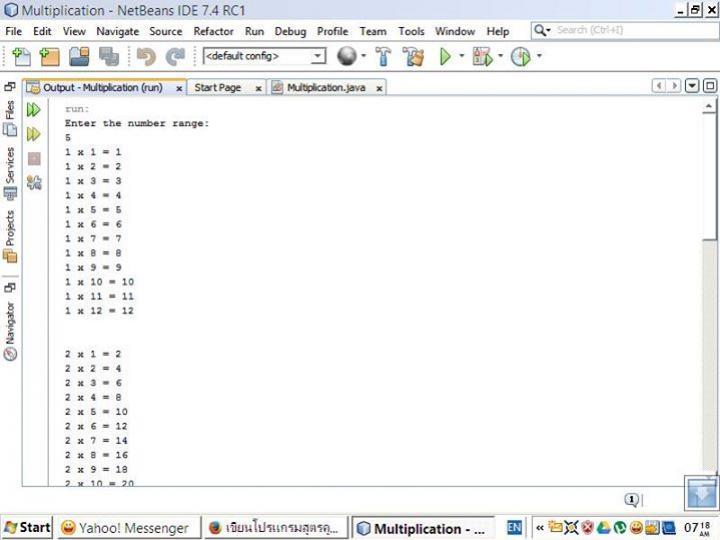Open the default config dropdown
Viewport: 720px width, 540px height.
coord(264,56)
